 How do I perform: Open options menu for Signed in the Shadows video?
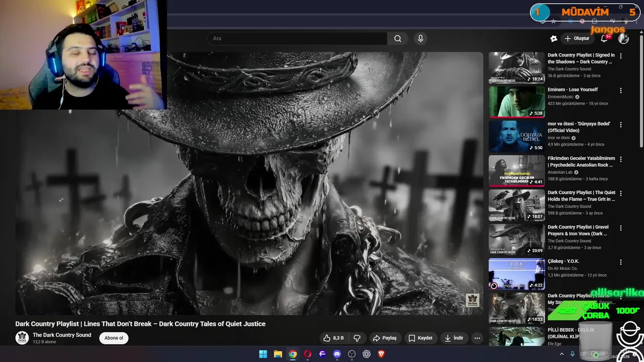pos(620,56)
